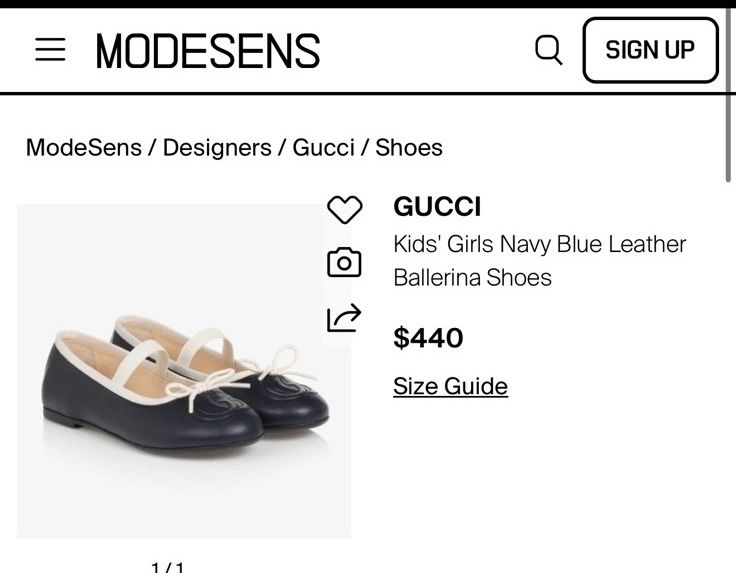This screenshot has width=736, height=573.
Task: Click the MODESENS logo
Action: click(208, 50)
